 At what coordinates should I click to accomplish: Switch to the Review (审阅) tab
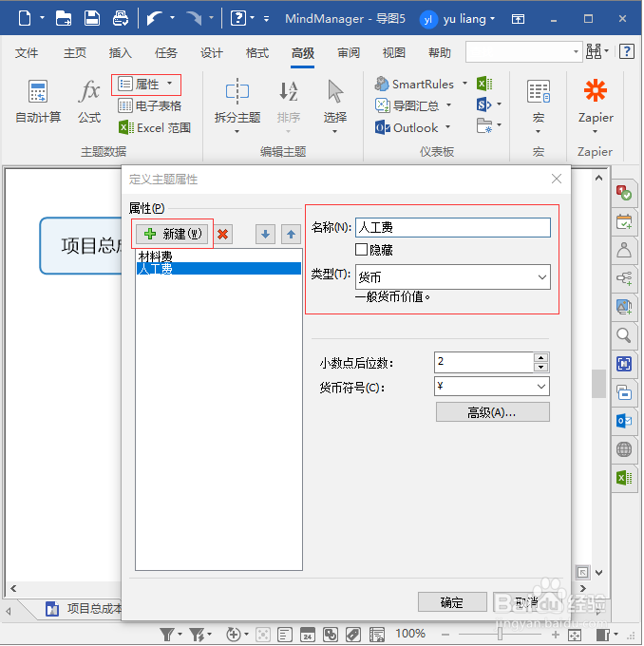click(x=349, y=53)
